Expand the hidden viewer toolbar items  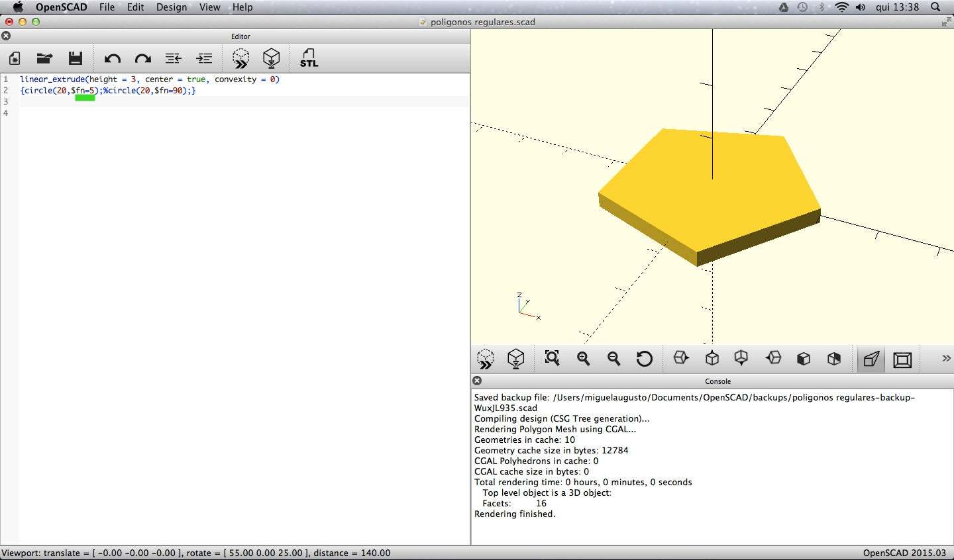pyautogui.click(x=946, y=358)
